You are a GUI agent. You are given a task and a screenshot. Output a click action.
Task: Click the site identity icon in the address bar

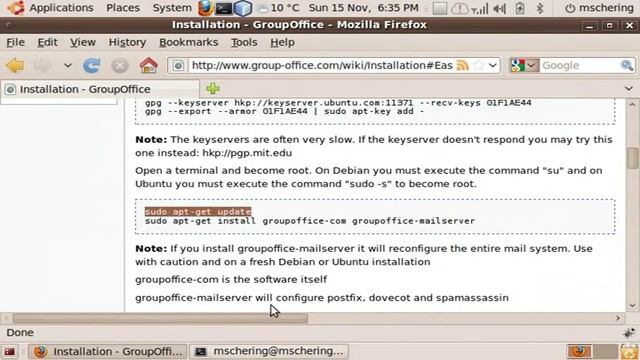click(178, 65)
